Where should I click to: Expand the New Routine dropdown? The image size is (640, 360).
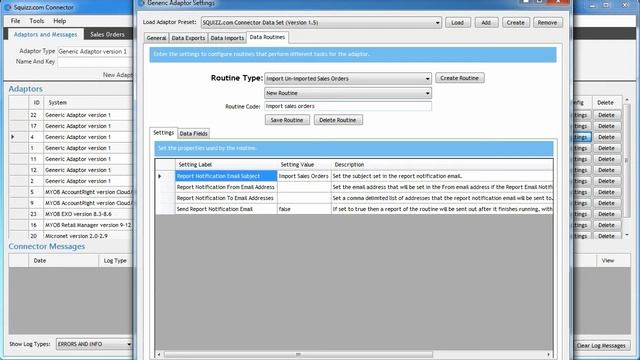pos(427,93)
